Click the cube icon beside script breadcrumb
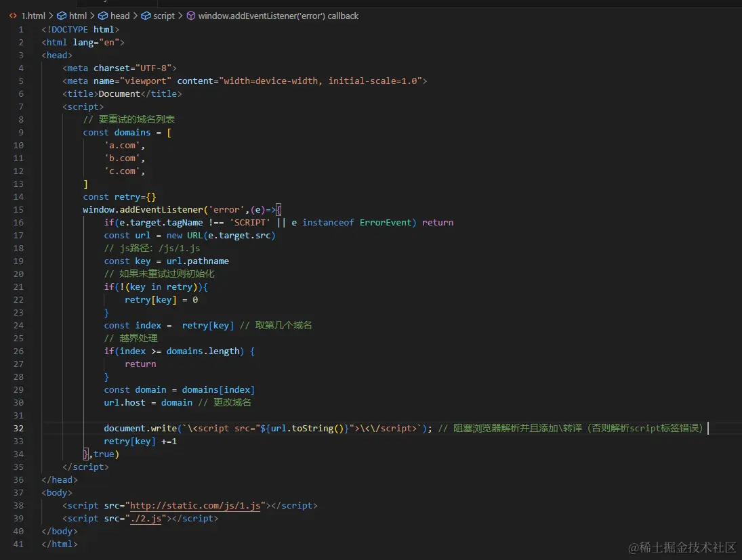This screenshot has height=560, width=742. coord(146,16)
